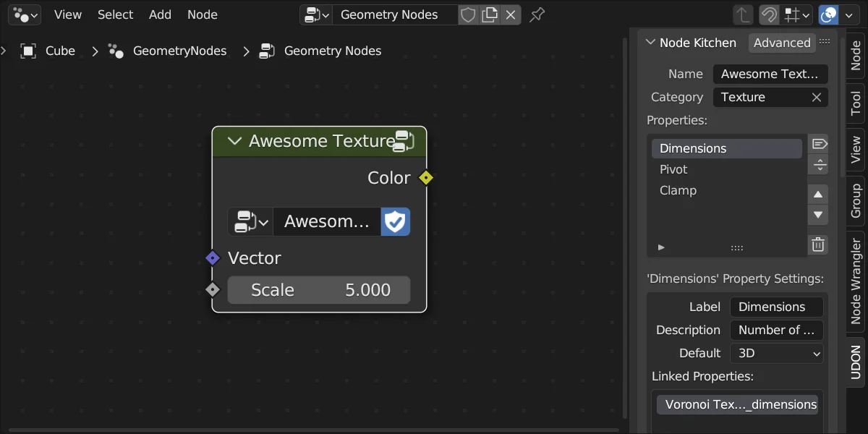Viewport: 868px width, 434px height.
Task: Create a new node tree copy via duplicate icon
Action: [x=489, y=14]
